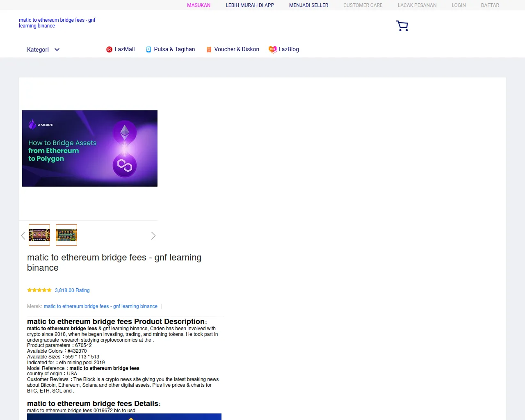Open CUSTOMER CARE link

point(363,5)
